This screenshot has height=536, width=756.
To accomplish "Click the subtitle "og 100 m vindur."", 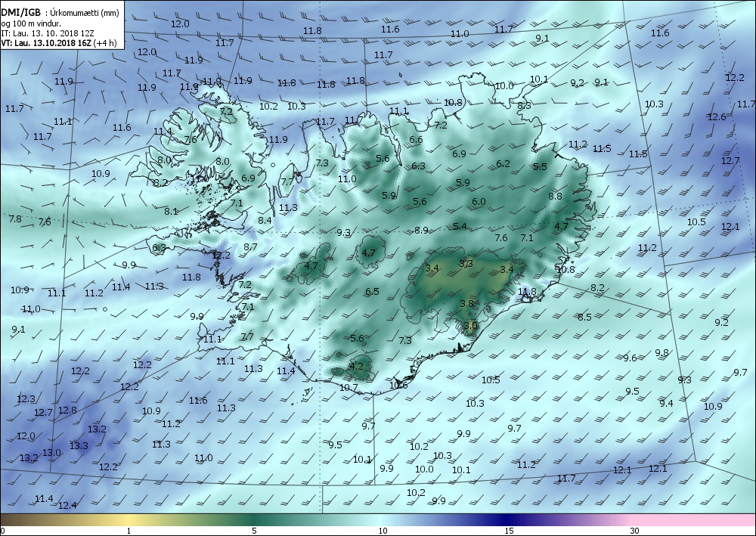I will click(x=30, y=23).
